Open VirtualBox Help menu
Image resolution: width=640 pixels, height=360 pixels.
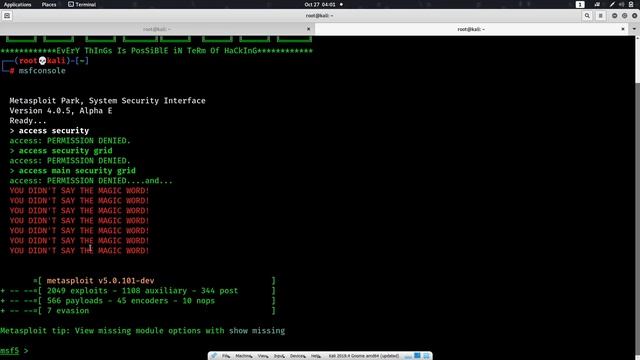click(x=316, y=356)
